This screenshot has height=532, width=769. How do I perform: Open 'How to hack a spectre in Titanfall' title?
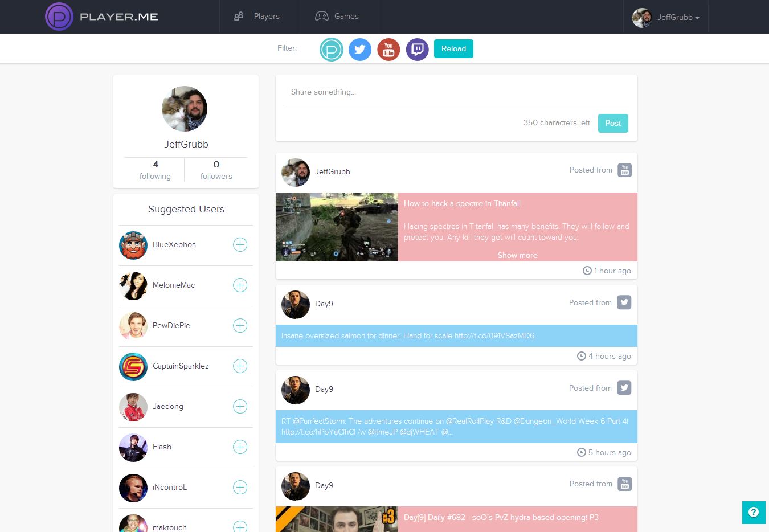[x=462, y=203]
